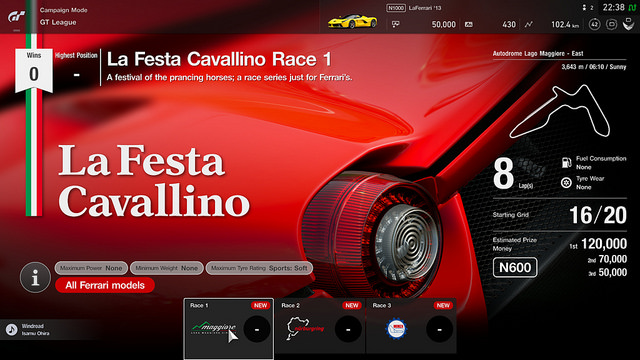
Task: Click Race 2 result position circle
Action: tap(348, 329)
